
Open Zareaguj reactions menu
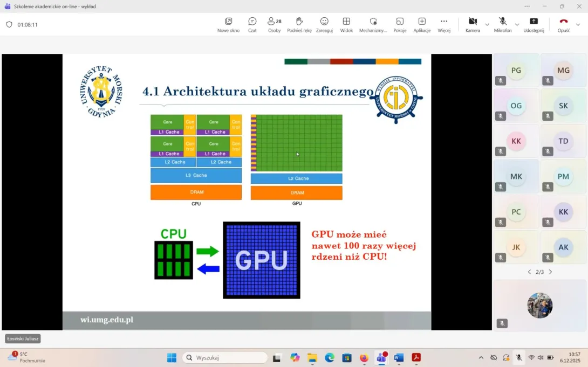(324, 24)
